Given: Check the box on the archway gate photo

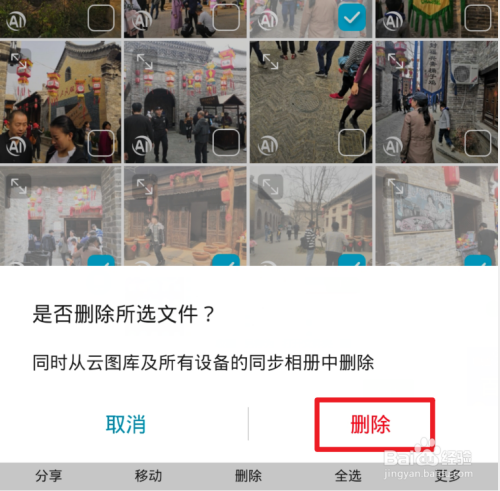Looking at the screenshot, I should click(x=226, y=143).
